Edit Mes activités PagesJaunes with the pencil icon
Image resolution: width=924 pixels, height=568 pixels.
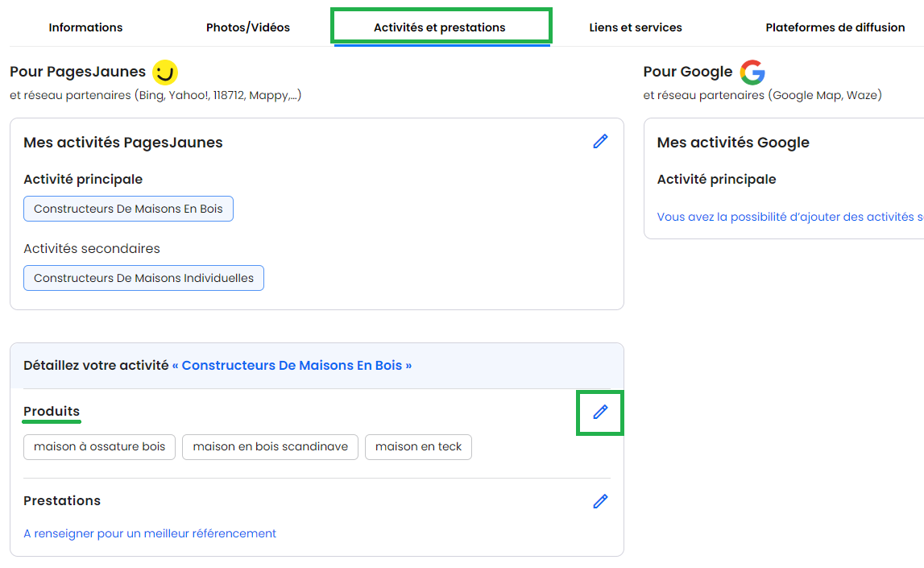point(600,142)
